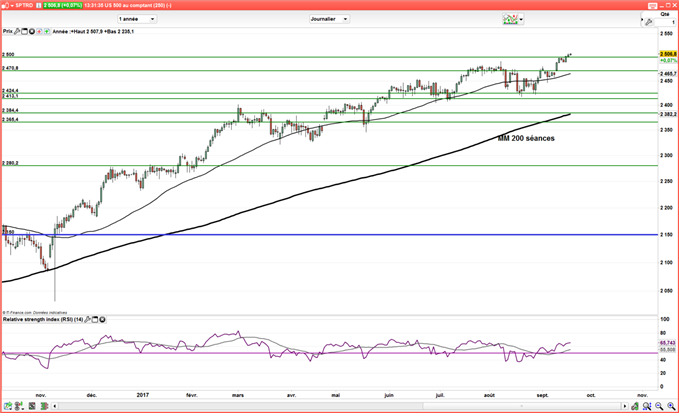This screenshot has height=413, width=679.
Task: Click the yellow current price tag 2 506,8
Action: 668,54
